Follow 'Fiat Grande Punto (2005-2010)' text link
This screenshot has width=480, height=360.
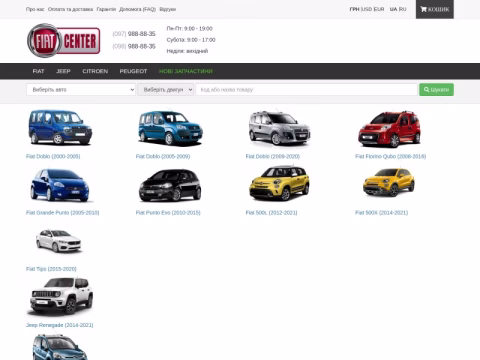[x=63, y=213]
